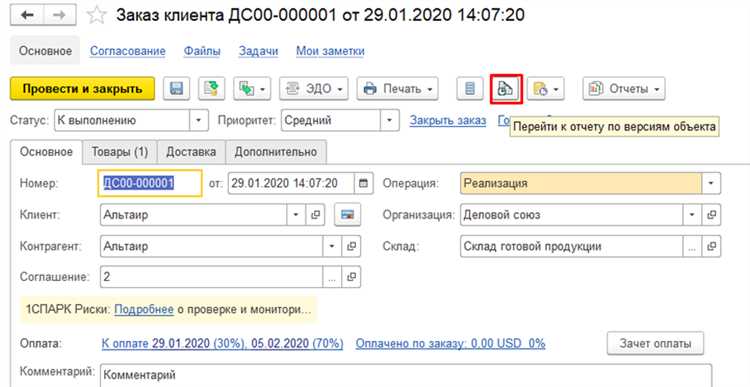
Task: Open the Файлы section
Action: 202,51
